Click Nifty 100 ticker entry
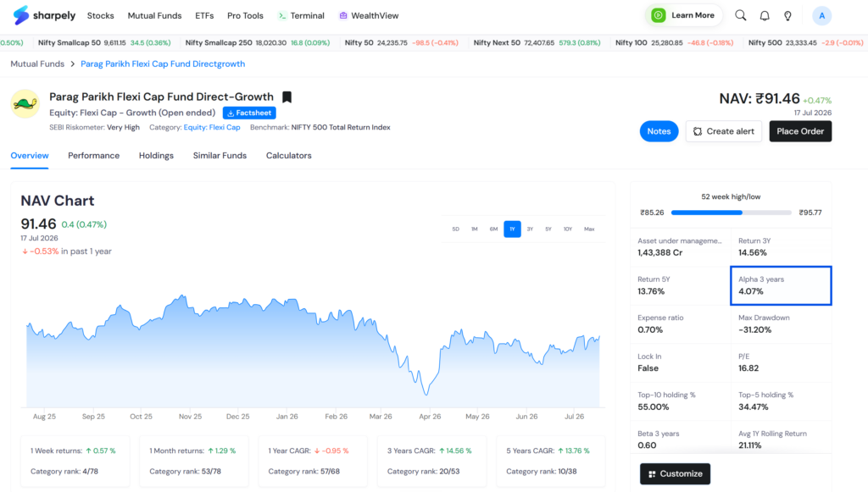This screenshot has width=868, height=492. click(674, 42)
